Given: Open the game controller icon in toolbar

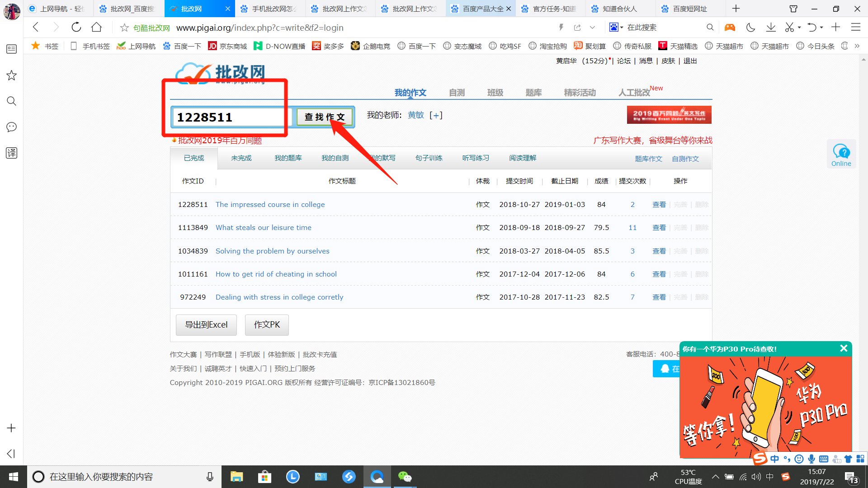Looking at the screenshot, I should (730, 28).
